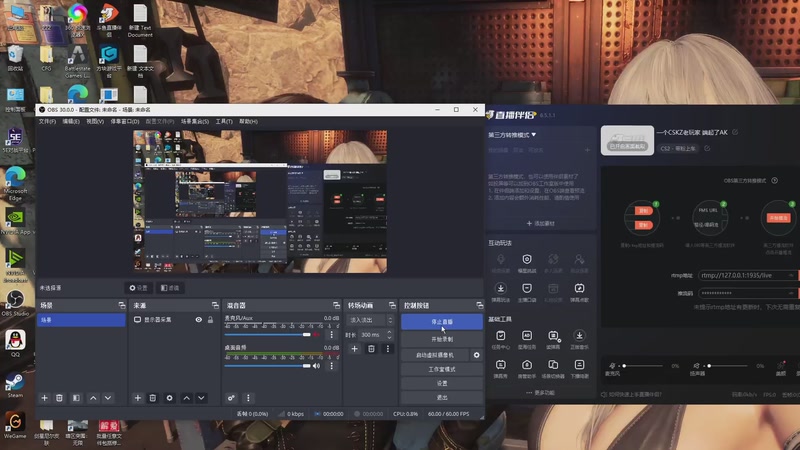800x450 pixels.
Task: Open the 视图(V) menu in OBS
Action: pos(95,121)
